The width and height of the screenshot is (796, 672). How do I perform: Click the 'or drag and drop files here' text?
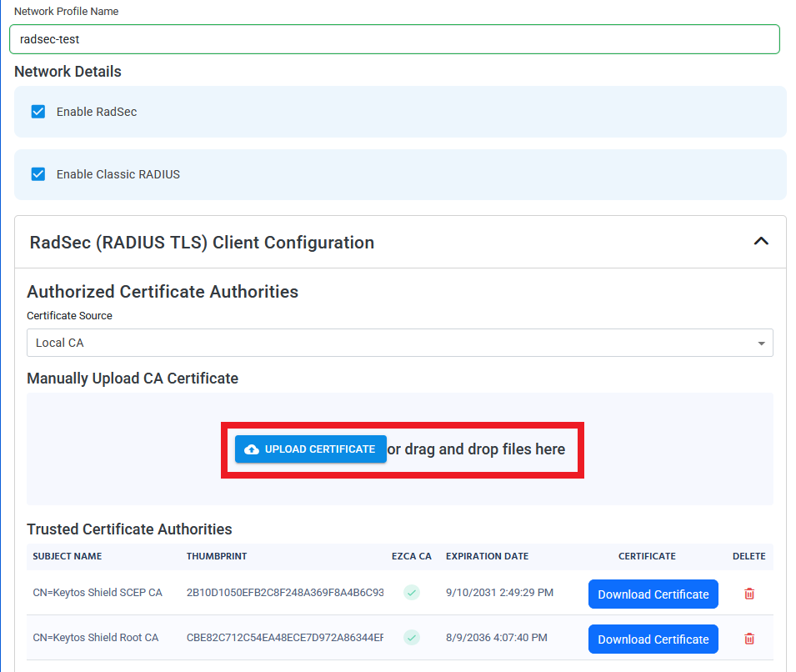[476, 449]
